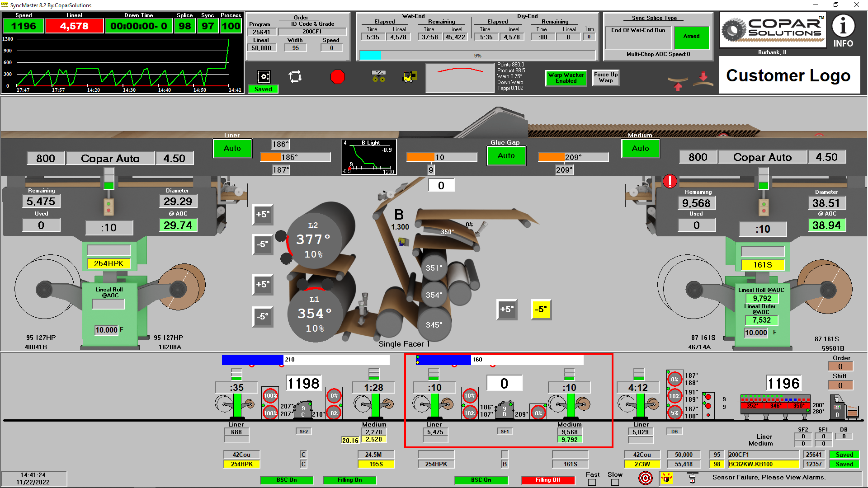868x488 pixels.
Task: Click the green Saved button under snapshot icon
Action: coord(263,89)
